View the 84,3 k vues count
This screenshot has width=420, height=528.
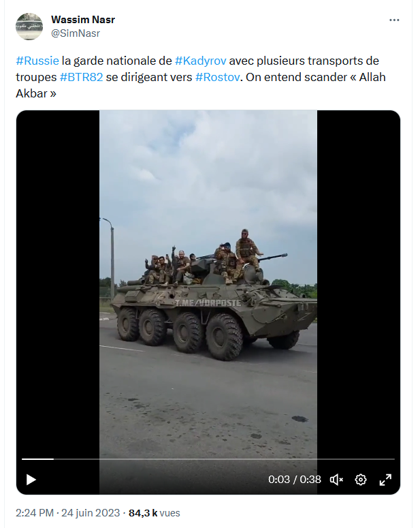[154, 513]
